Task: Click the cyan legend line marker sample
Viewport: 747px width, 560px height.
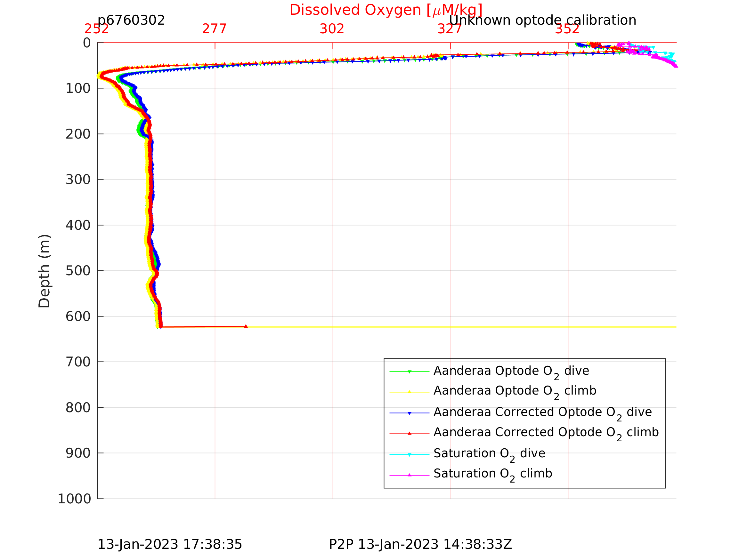Action: click(409, 455)
